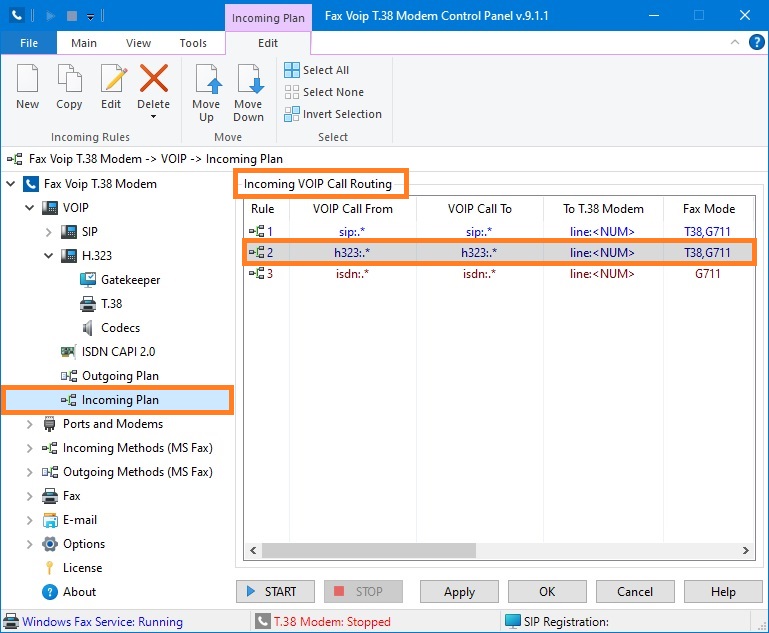Viewport: 769px width, 633px height.
Task: Click the VOIP Call From column header
Action: click(x=353, y=209)
